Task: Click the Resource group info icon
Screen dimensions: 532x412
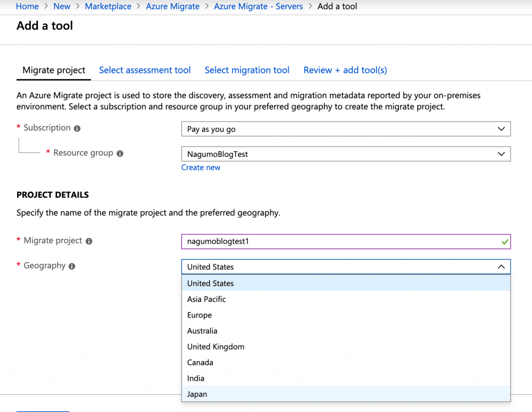Action: pyautogui.click(x=120, y=154)
